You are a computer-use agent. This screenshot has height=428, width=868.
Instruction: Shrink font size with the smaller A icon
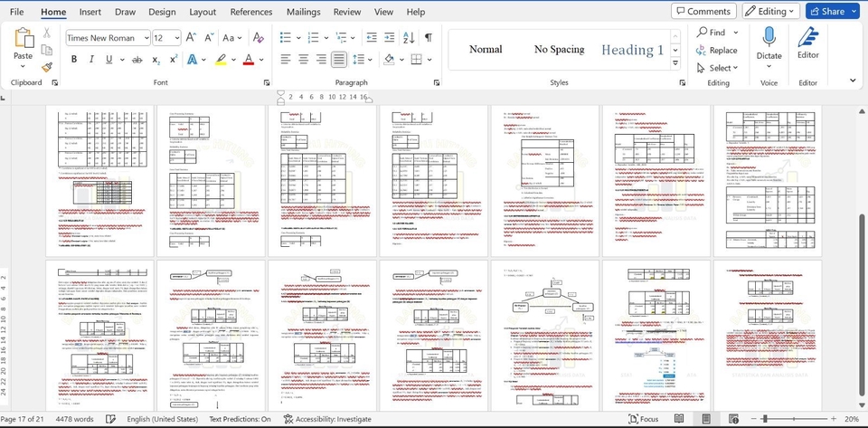tap(209, 38)
